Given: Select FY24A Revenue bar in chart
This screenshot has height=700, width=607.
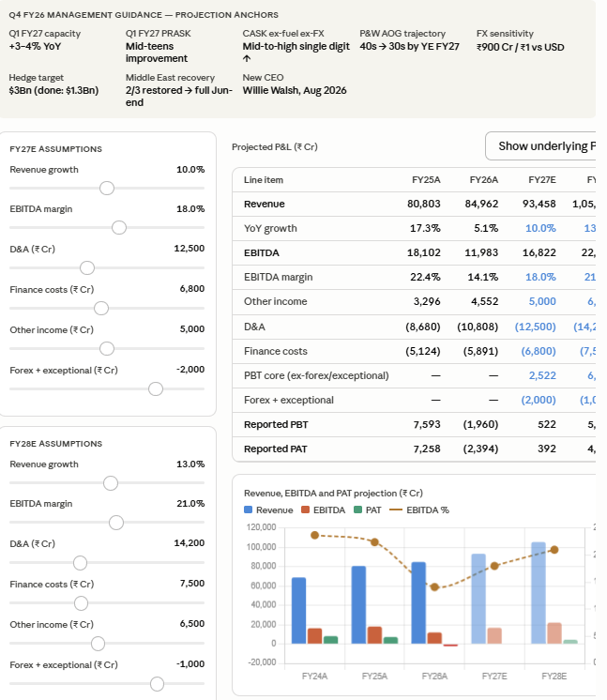Looking at the screenshot, I should (298, 610).
